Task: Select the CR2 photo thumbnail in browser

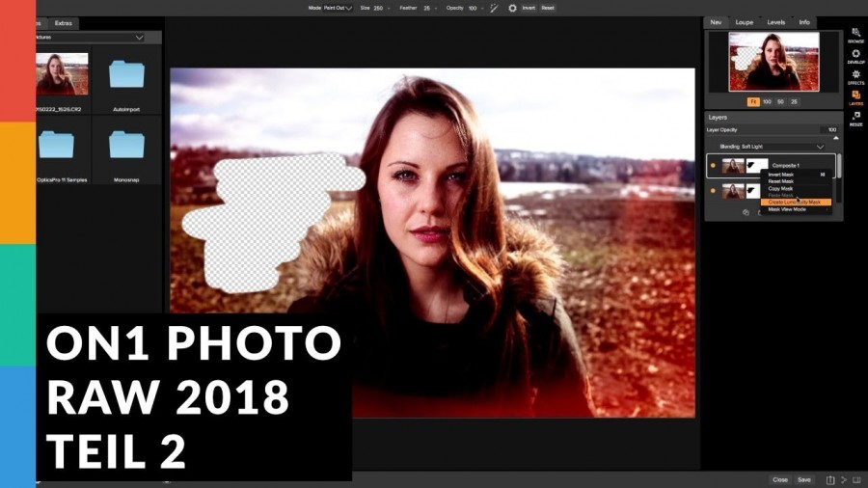Action: [x=62, y=74]
